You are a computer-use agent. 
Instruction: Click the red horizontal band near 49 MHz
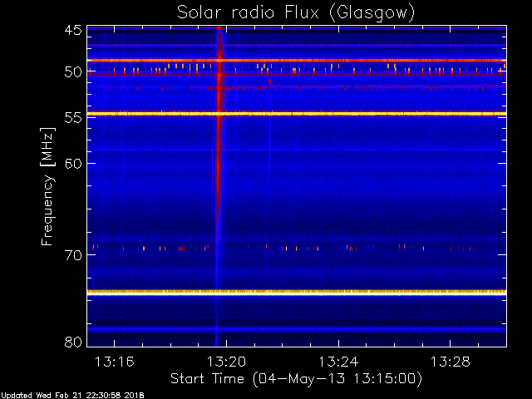[x=297, y=61]
